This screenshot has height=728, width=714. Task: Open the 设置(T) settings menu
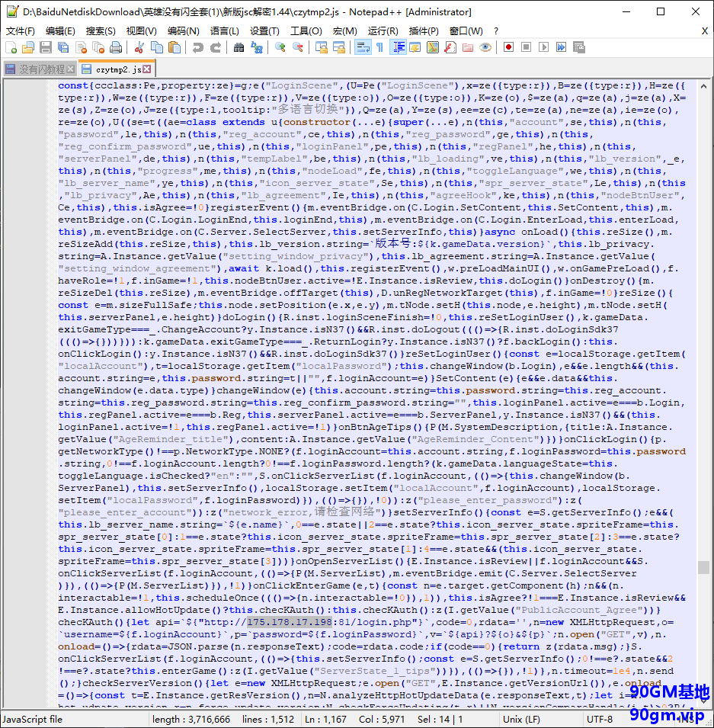pyautogui.click(x=264, y=31)
